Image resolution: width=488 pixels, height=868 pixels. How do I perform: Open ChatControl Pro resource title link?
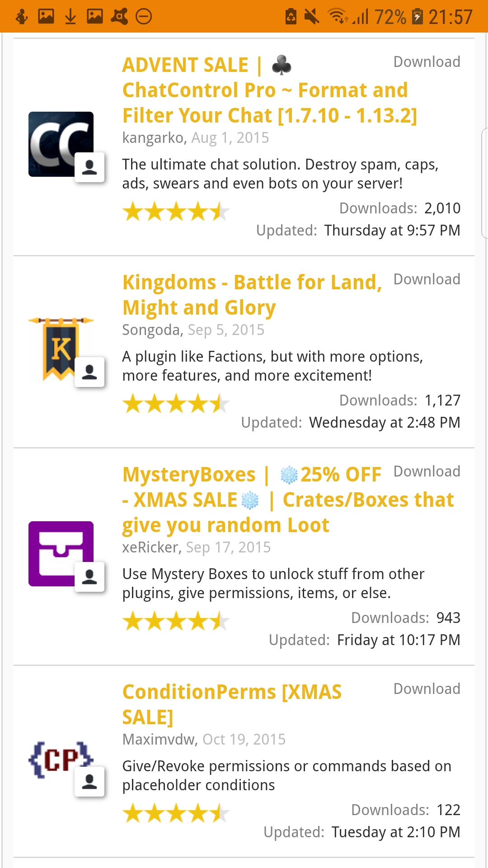point(269,90)
